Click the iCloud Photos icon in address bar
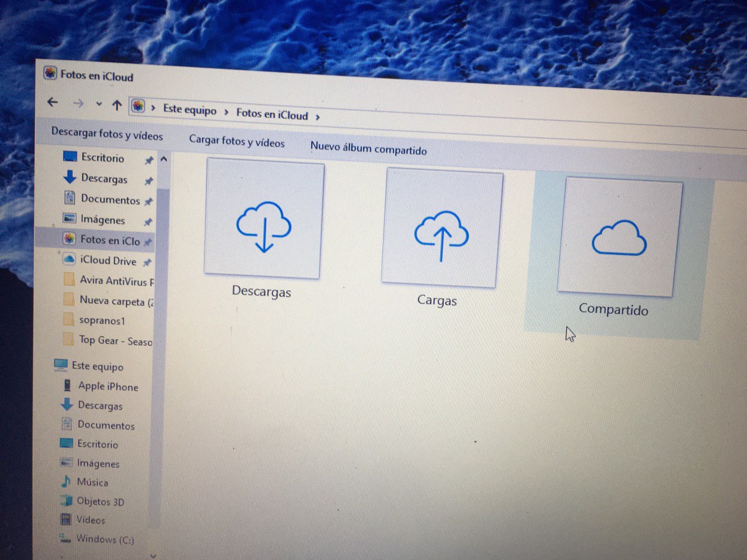747x560 pixels. (138, 106)
